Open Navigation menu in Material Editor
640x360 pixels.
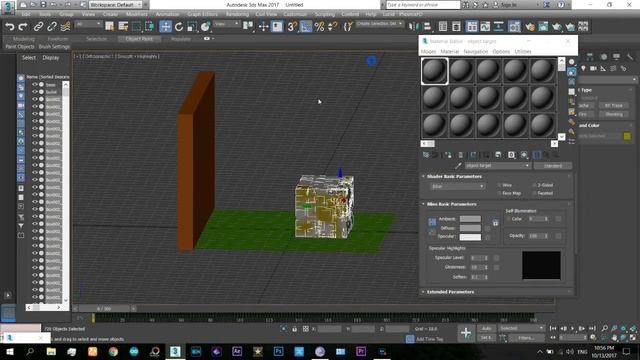click(x=476, y=52)
